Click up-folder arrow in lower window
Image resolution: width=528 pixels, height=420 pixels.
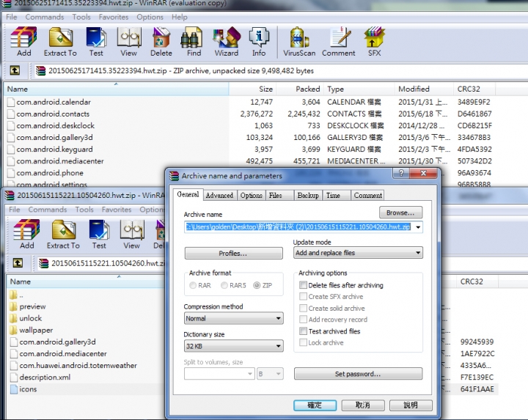pos(18,263)
